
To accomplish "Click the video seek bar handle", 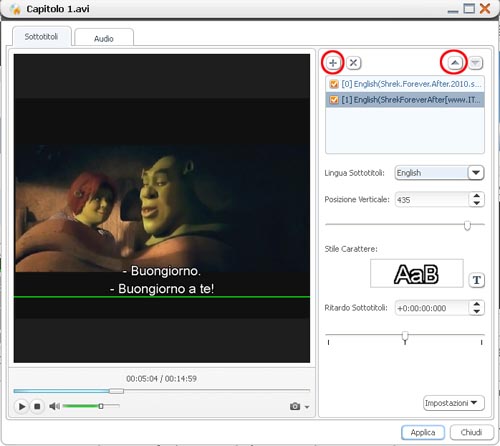I will tap(116, 391).
